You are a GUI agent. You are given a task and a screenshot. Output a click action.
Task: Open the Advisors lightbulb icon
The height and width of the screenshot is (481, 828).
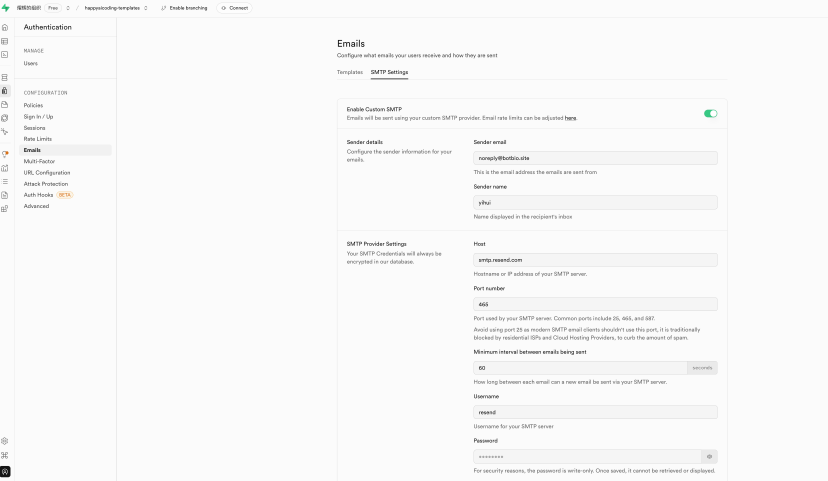pyautogui.click(x=5, y=154)
